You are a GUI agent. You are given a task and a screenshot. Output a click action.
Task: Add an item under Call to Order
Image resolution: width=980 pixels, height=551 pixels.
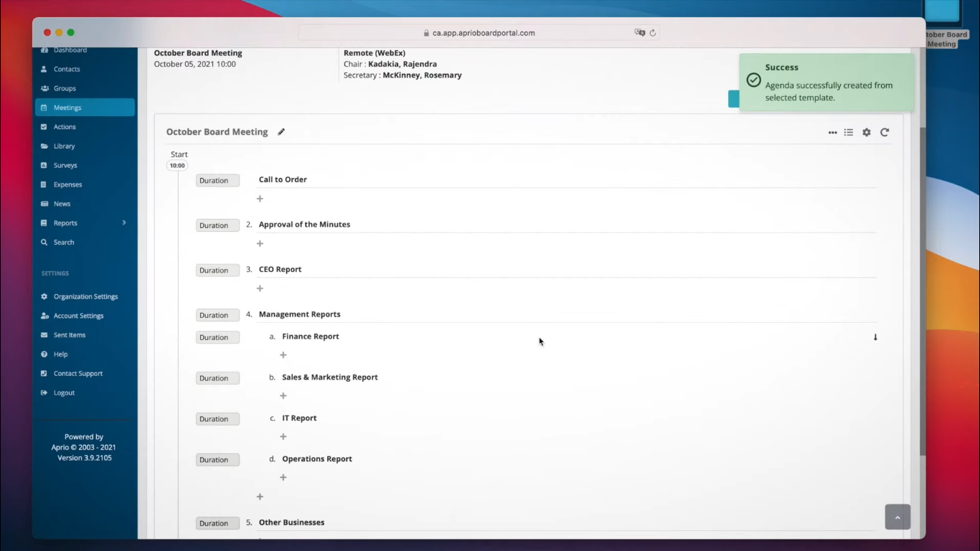pyautogui.click(x=260, y=198)
